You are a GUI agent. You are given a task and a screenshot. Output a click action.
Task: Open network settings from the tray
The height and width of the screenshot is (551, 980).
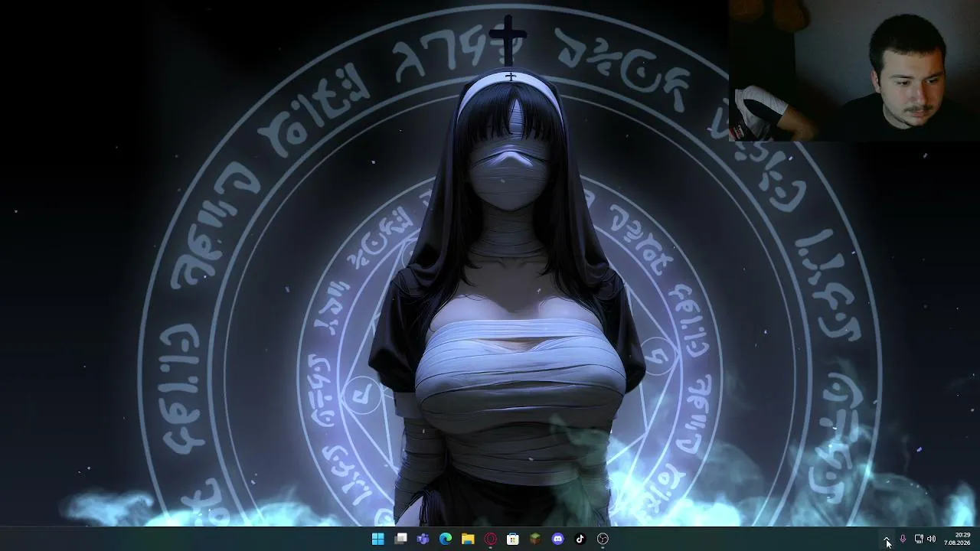pyautogui.click(x=919, y=539)
